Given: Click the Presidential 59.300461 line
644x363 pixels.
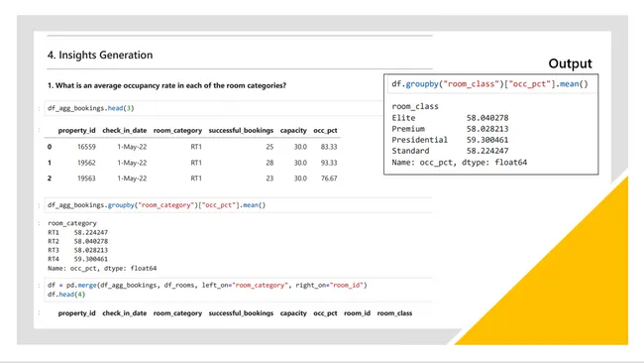Looking at the screenshot, I should (450, 140).
